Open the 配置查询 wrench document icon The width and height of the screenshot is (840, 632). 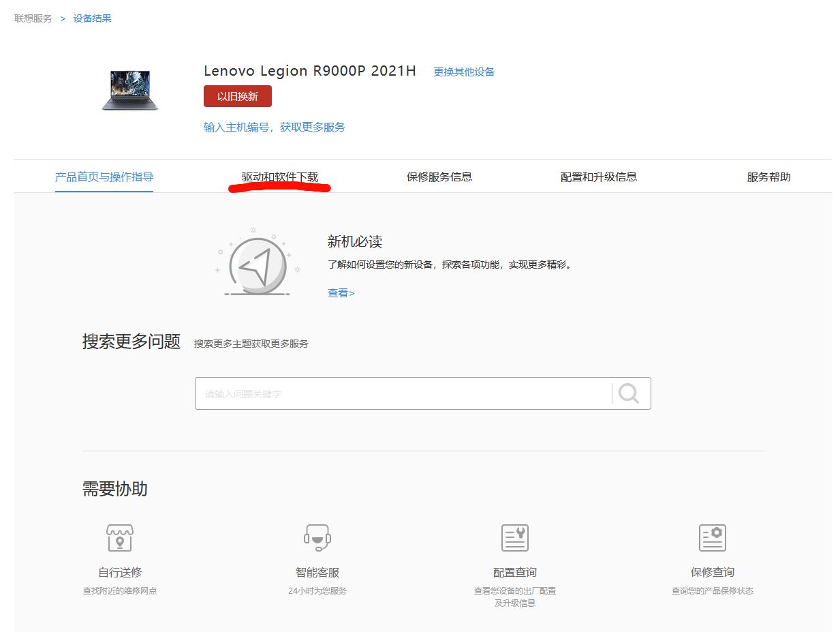click(515, 538)
